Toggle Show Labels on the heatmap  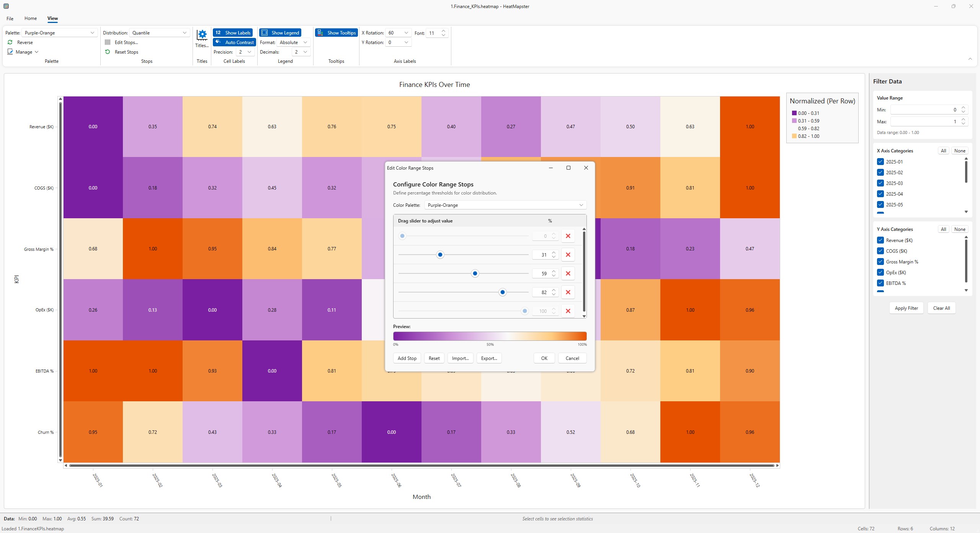(x=233, y=33)
